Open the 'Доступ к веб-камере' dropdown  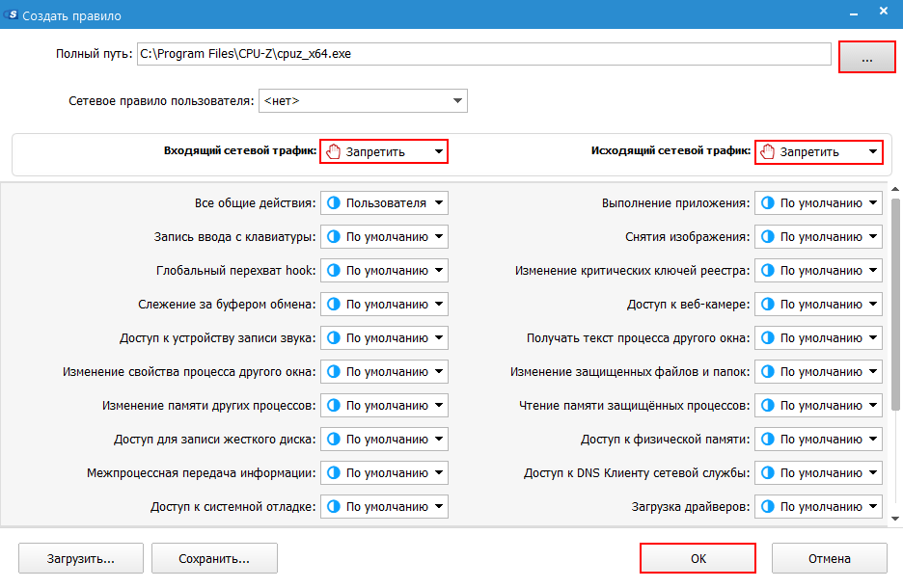point(818,305)
